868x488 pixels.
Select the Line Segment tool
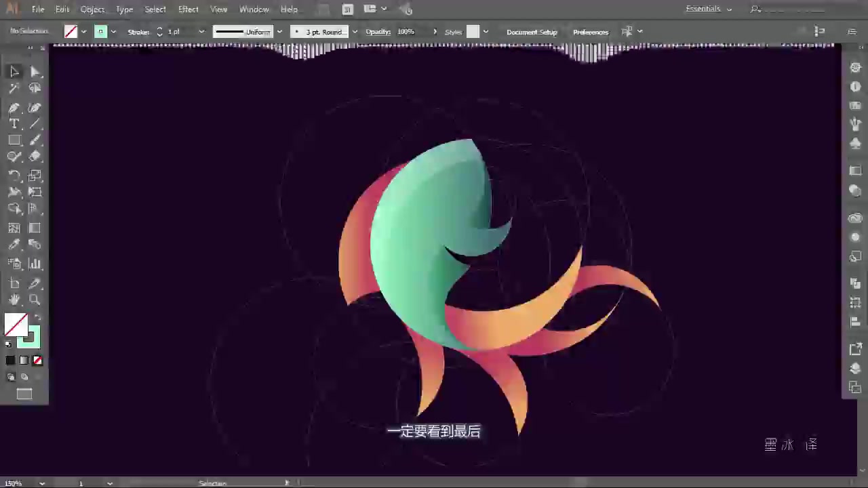(35, 124)
